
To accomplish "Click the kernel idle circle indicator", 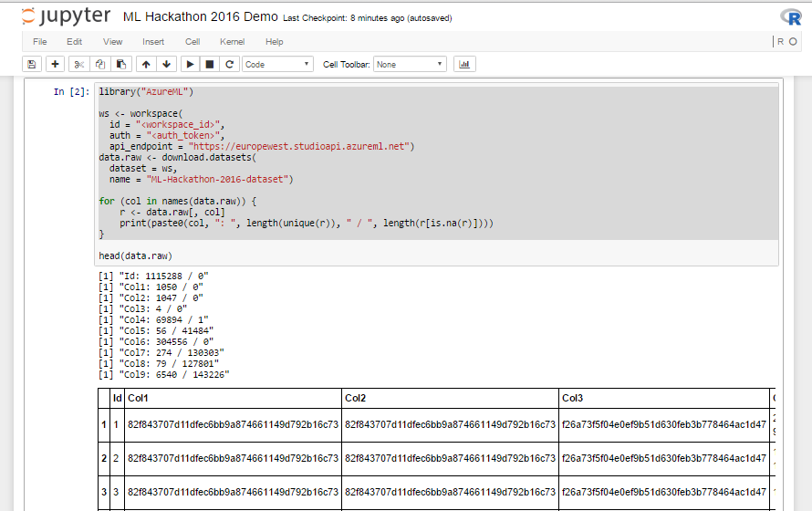I will coord(793,41).
